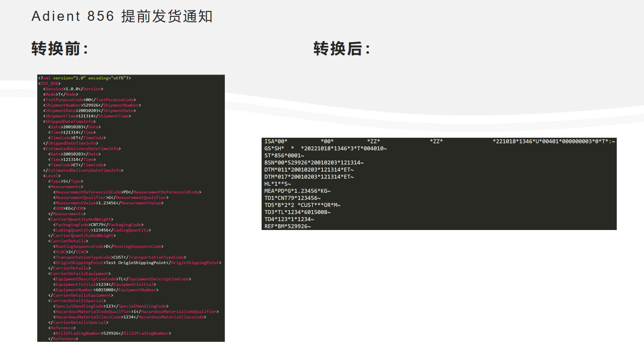Click the ShipmentNumber 529926 line
This screenshot has width=644, height=360.
[92, 105]
